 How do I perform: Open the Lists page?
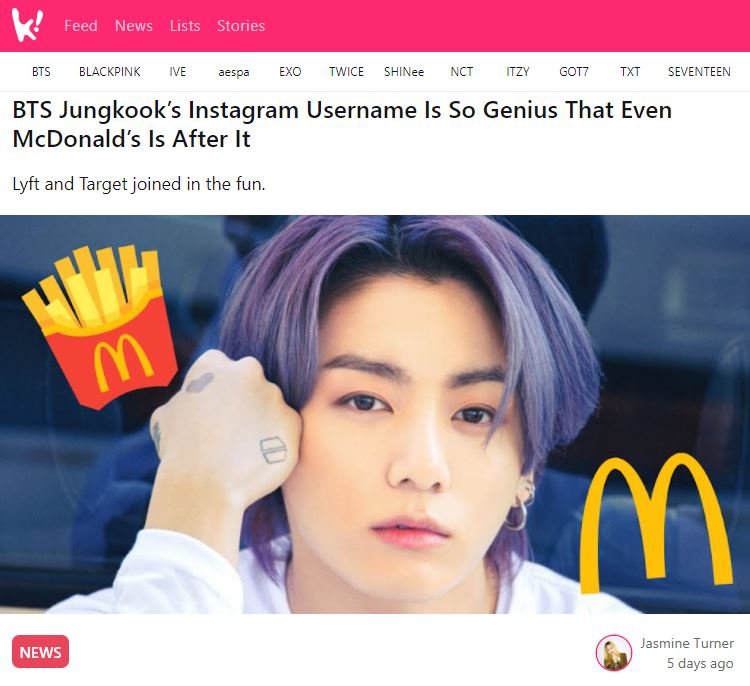point(185,26)
